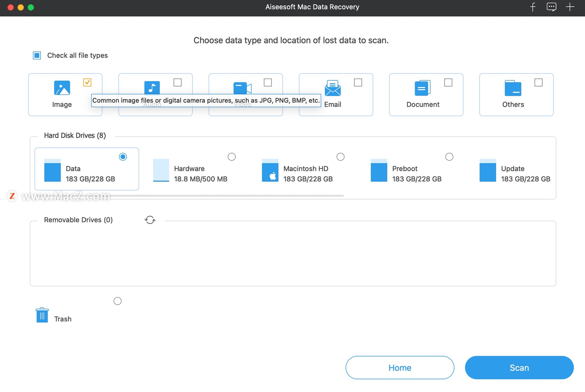Select the Data drive radio button
This screenshot has width=585, height=392.
point(123,157)
